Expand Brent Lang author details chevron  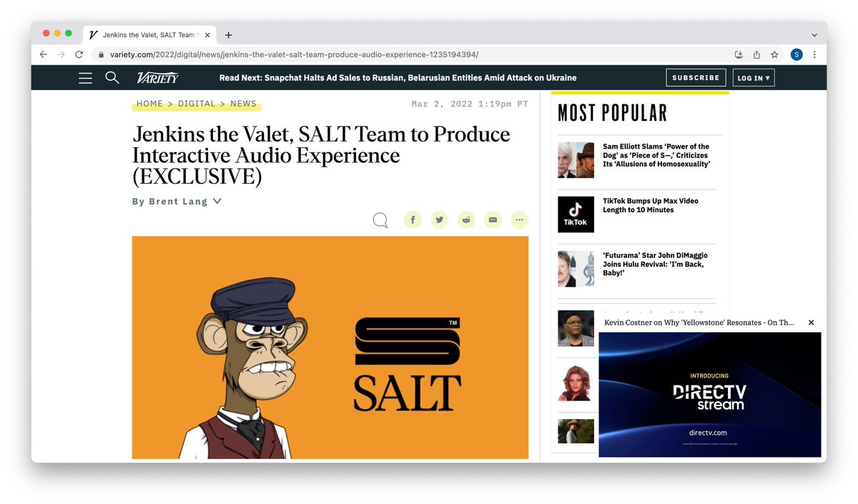pos(217,201)
